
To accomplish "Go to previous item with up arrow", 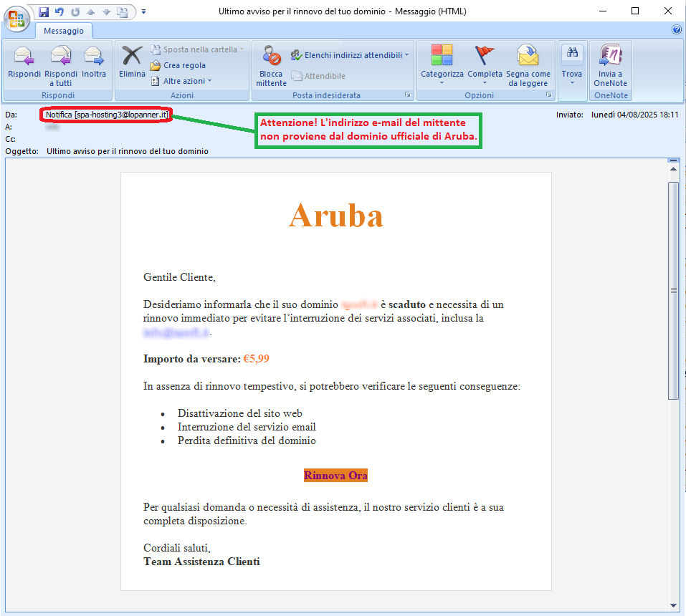I will 90,11.
